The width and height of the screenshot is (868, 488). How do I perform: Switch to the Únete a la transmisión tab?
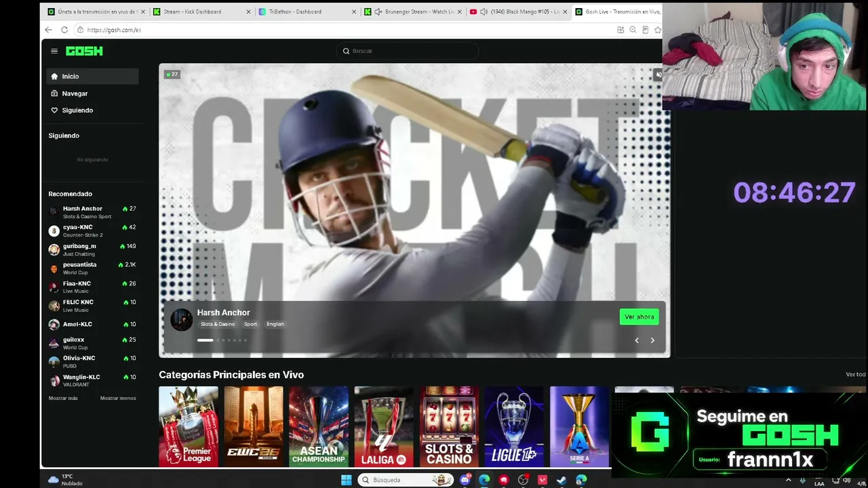point(96,12)
